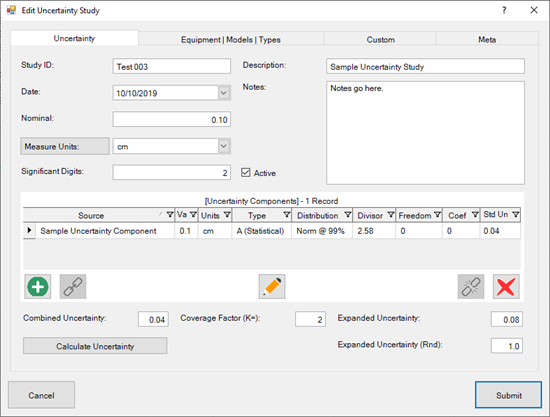Edit the selected component with the pencil icon

coord(272,287)
